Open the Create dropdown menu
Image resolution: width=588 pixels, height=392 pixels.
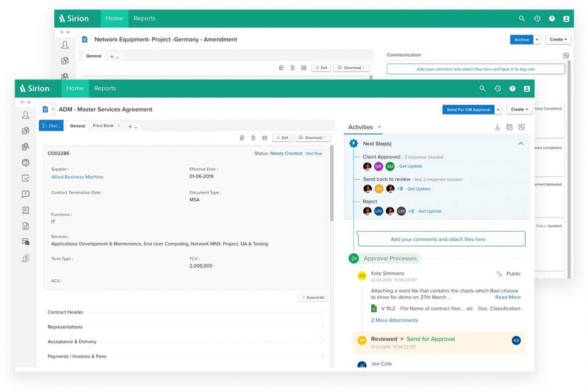coord(519,109)
